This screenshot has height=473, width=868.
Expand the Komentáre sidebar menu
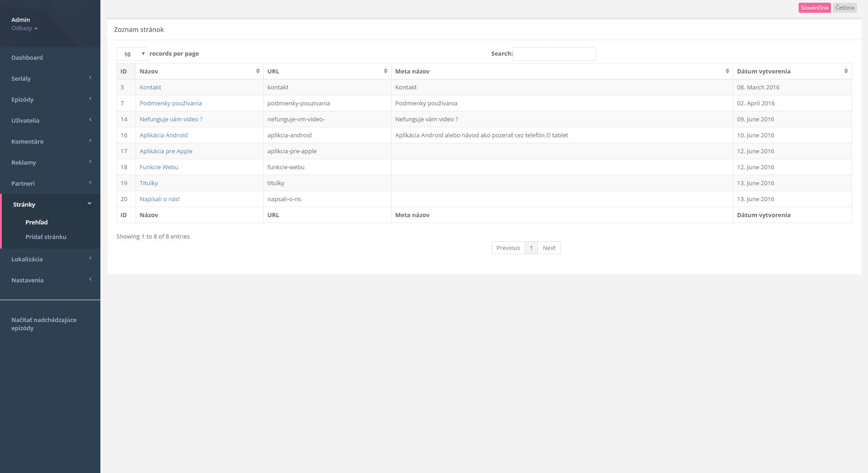tap(50, 141)
